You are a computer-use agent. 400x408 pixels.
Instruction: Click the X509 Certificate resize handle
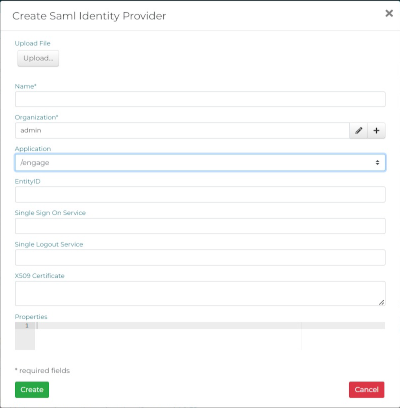coord(381,302)
